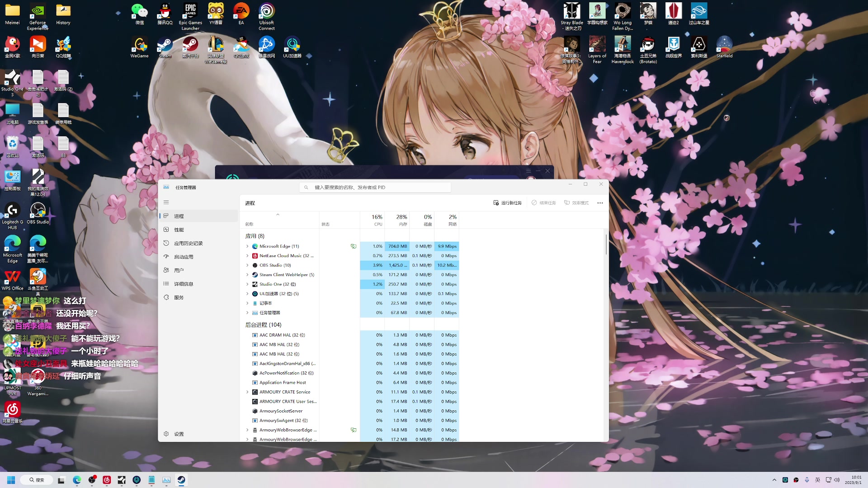868x488 pixels.
Task: Click the Task Manager vertical scrollbar
Action: (606, 244)
